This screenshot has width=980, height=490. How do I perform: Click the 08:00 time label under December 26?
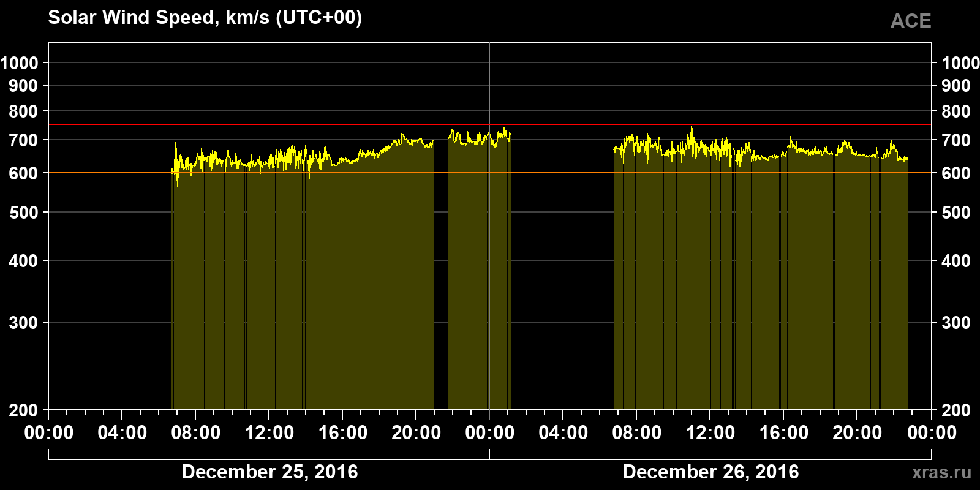pos(637,433)
